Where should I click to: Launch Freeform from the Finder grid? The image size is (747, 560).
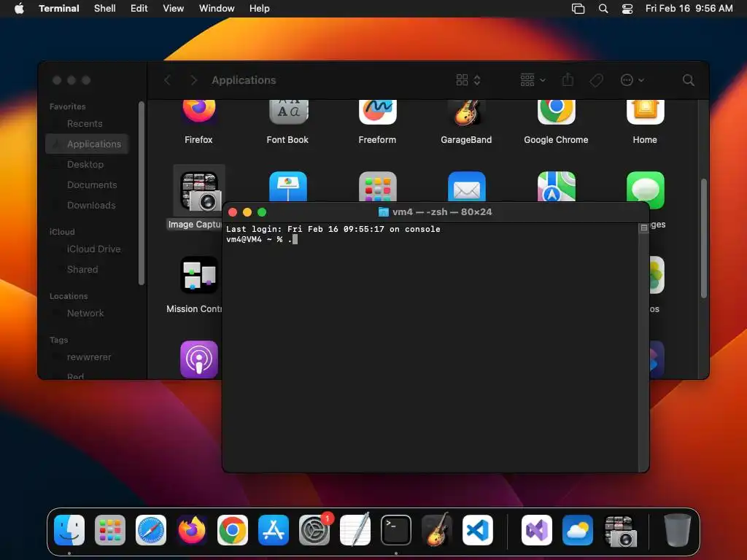coord(377,112)
